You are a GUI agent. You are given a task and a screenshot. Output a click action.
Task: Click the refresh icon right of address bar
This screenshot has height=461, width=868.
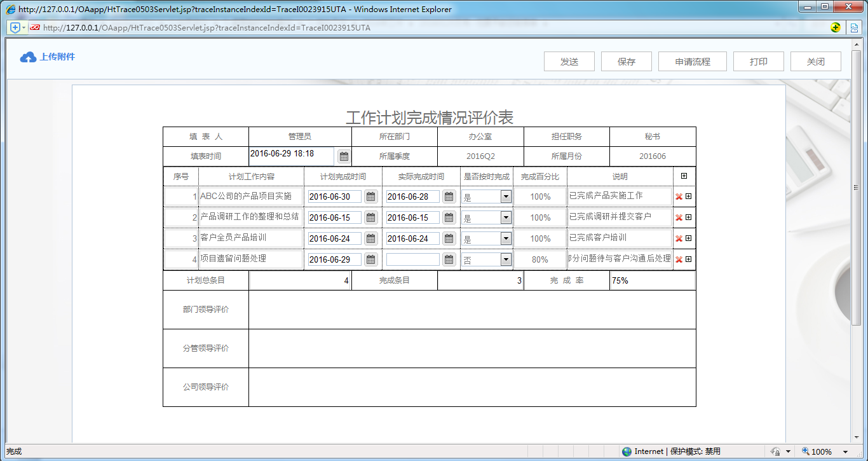pos(836,27)
